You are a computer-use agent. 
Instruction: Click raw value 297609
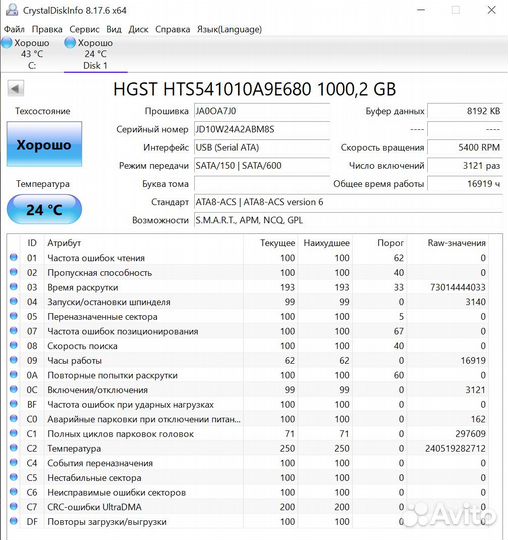[470, 434]
